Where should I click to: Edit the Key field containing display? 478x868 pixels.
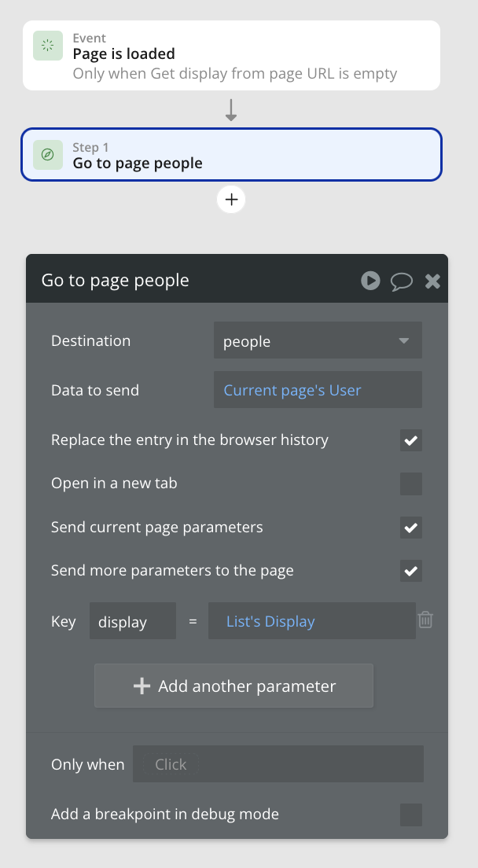(133, 621)
